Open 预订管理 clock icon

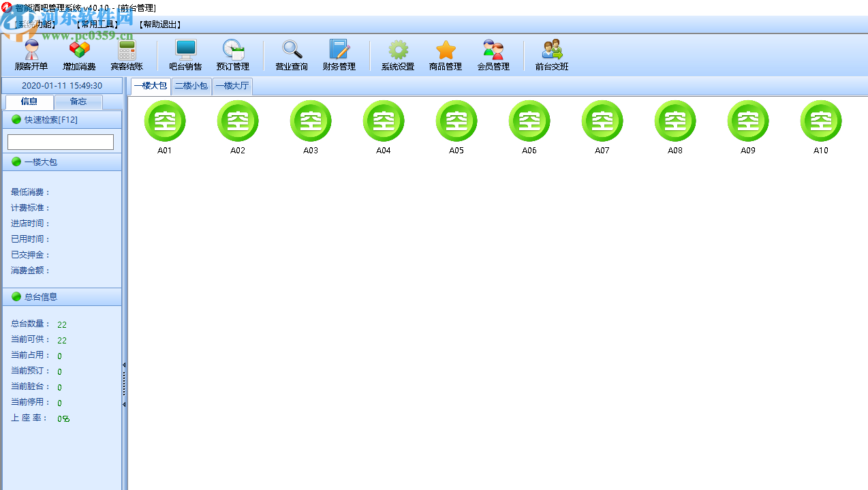(x=233, y=55)
